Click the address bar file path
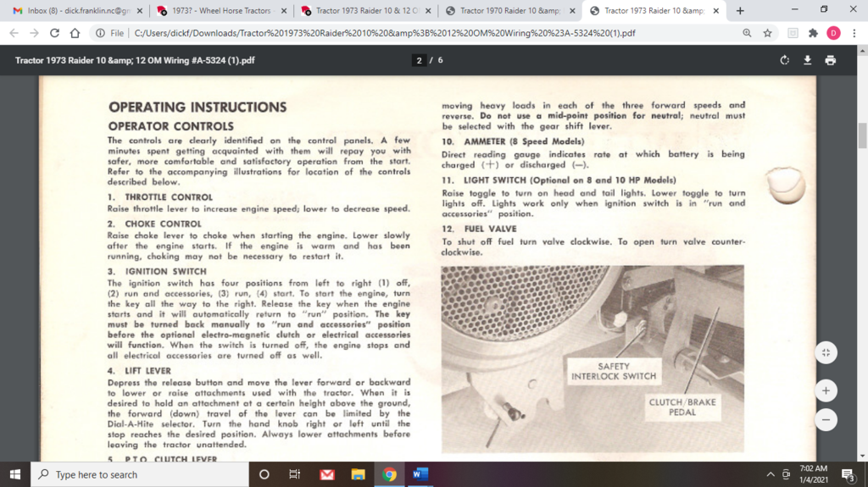Image resolution: width=868 pixels, height=487 pixels. coord(385,33)
